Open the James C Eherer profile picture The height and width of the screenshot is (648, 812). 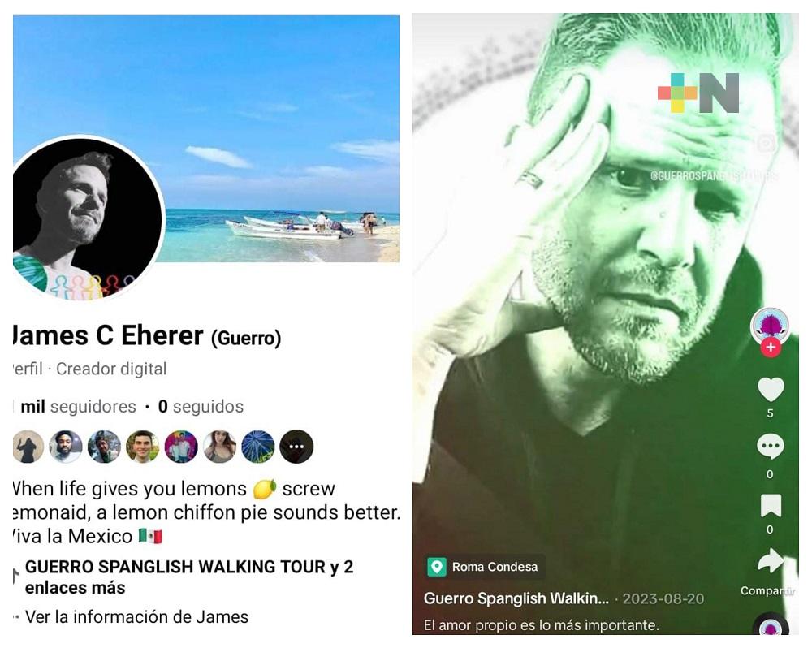click(x=87, y=218)
